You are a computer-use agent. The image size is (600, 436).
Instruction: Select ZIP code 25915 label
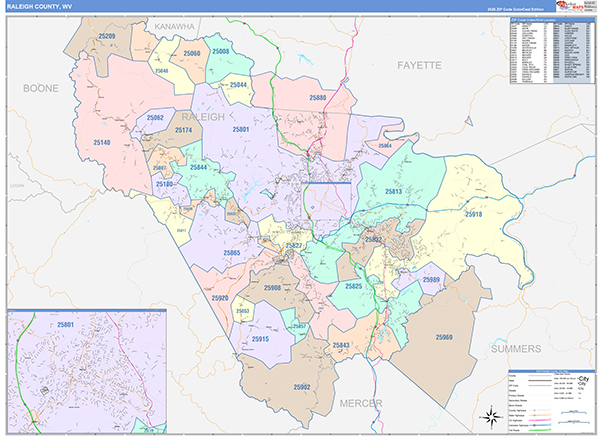pyautogui.click(x=260, y=339)
